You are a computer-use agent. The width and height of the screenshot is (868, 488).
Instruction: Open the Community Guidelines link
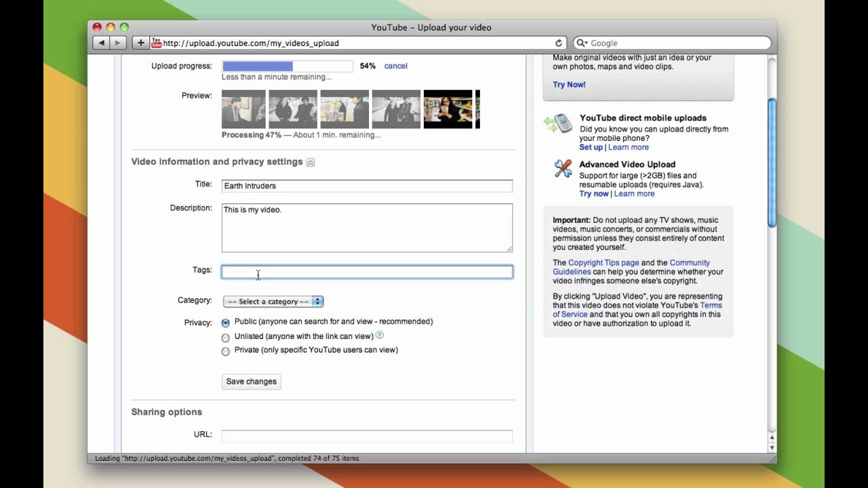pyautogui.click(x=631, y=267)
